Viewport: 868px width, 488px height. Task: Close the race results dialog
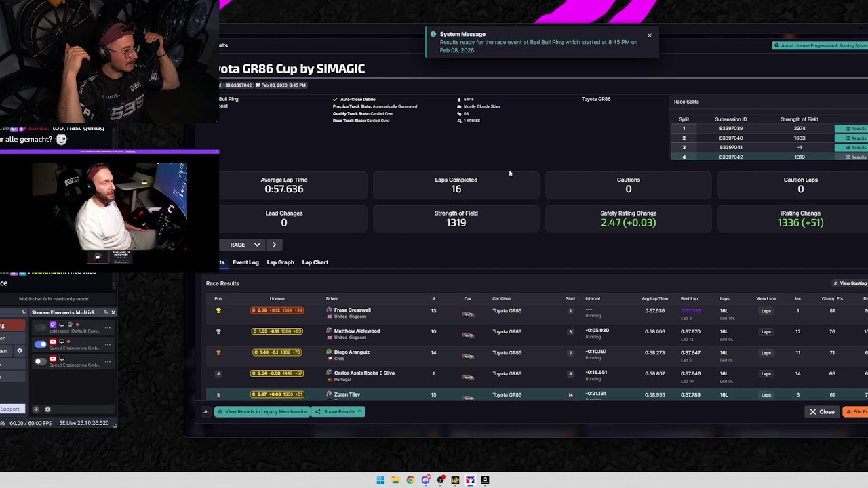point(822,412)
